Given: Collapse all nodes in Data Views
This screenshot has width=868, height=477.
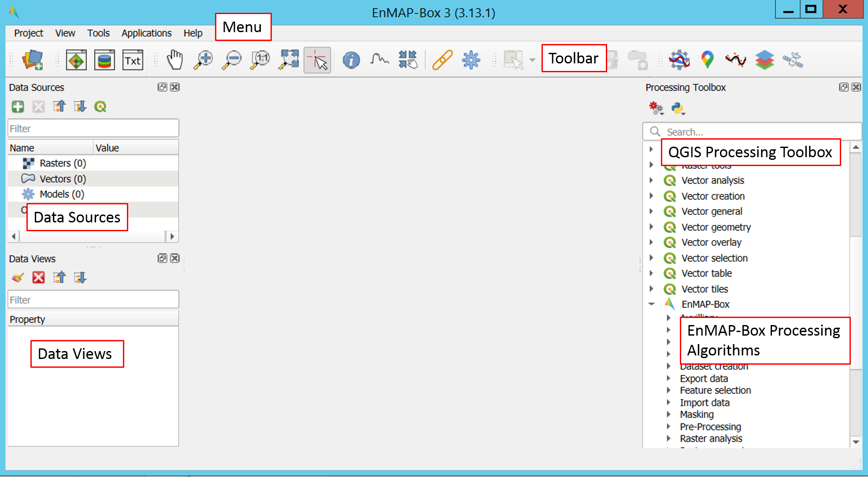Looking at the screenshot, I should coord(59,277).
